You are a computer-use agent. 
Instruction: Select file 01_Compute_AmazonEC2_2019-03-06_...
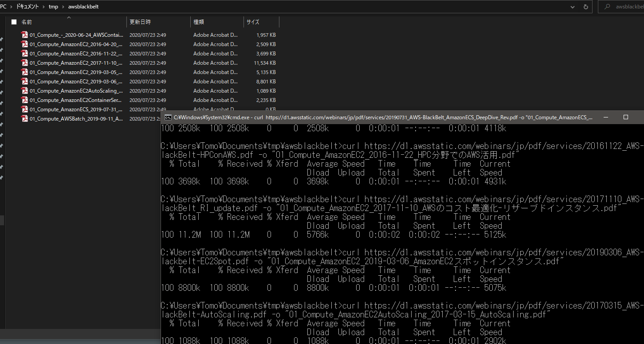(76, 81)
